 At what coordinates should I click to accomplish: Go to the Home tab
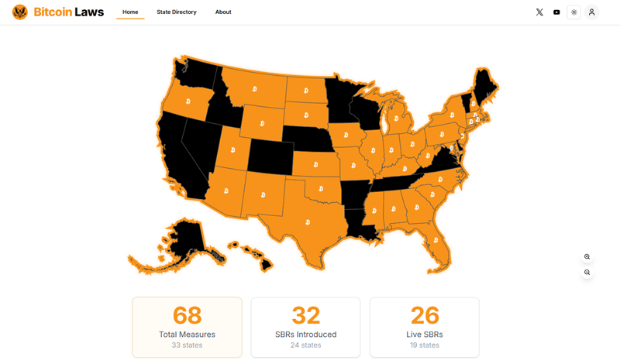(x=130, y=12)
